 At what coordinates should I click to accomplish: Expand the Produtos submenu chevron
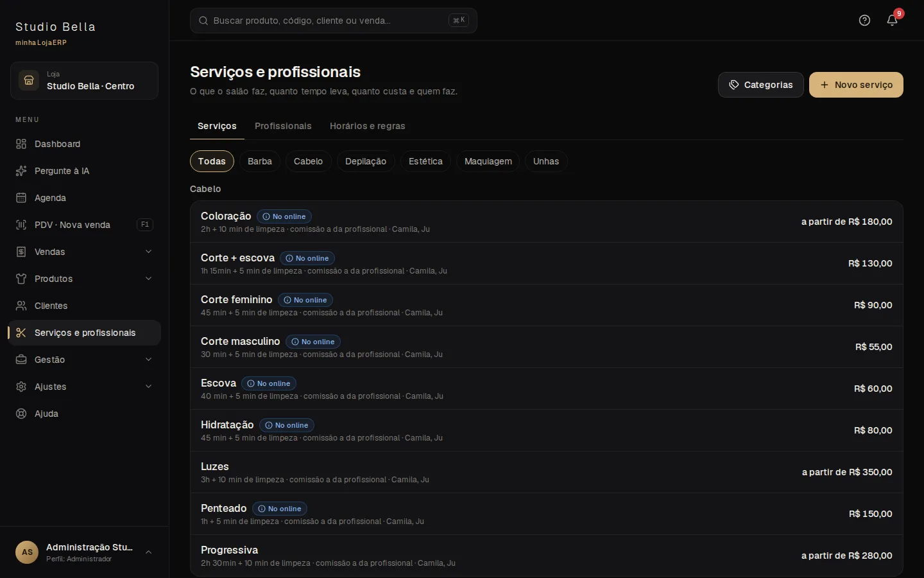[149, 279]
